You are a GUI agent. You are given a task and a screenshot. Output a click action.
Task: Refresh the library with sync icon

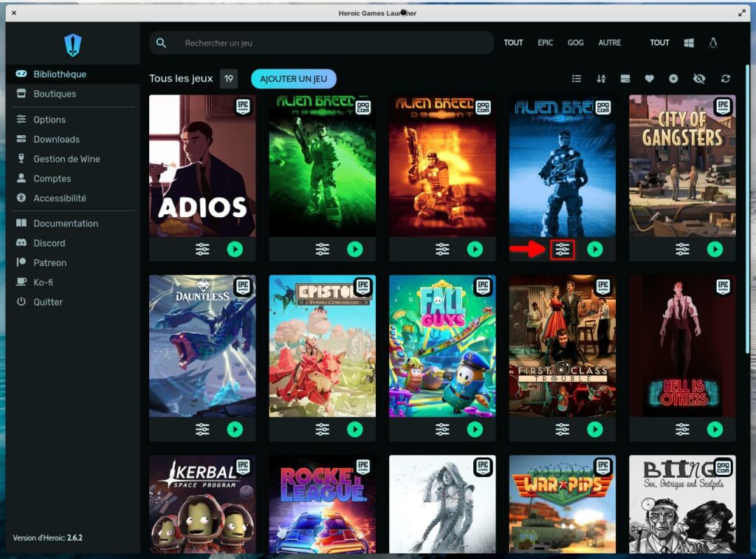click(x=726, y=79)
